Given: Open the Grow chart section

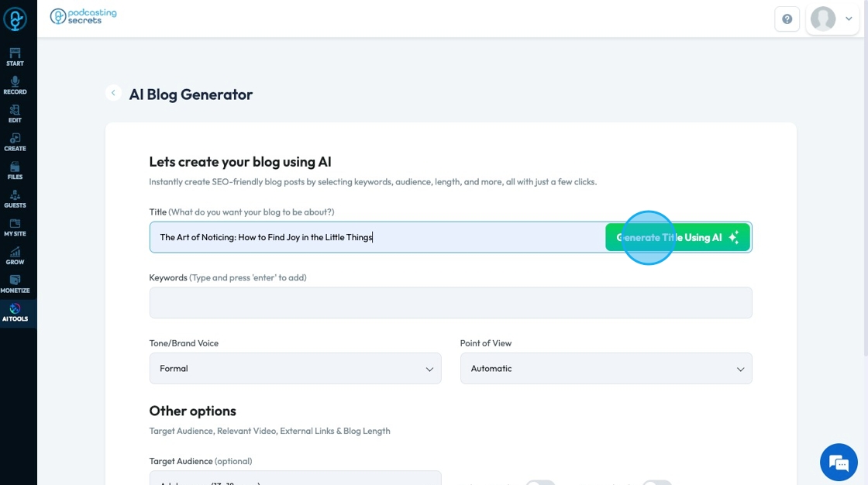Looking at the screenshot, I should point(15,256).
